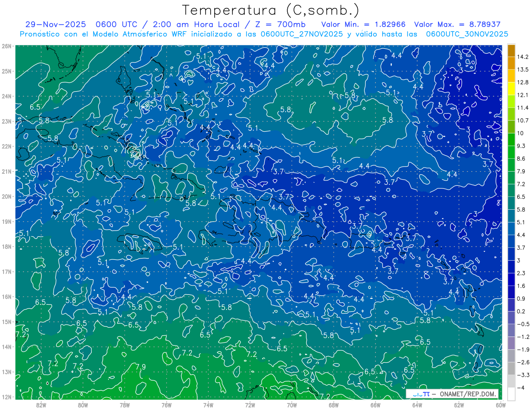Click the '80W' longitude axis label
Viewport: 532px width, 411px height.
tap(83, 405)
